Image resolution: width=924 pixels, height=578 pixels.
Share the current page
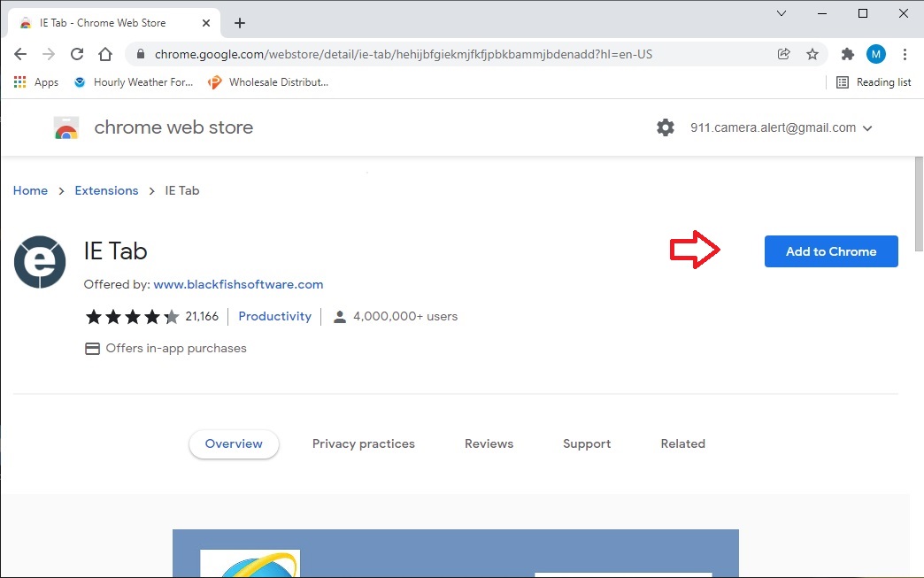coord(783,54)
